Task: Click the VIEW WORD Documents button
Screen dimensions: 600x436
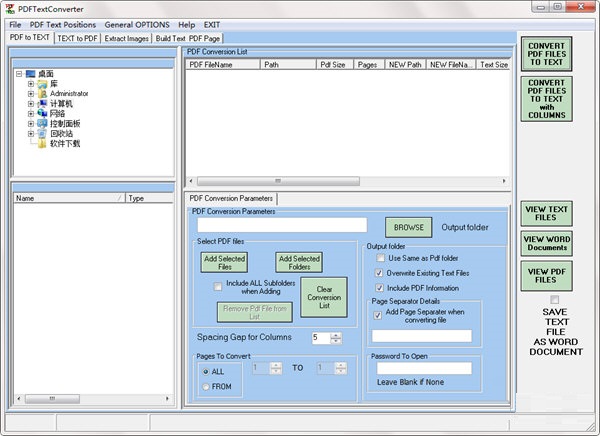Action: 546,243
